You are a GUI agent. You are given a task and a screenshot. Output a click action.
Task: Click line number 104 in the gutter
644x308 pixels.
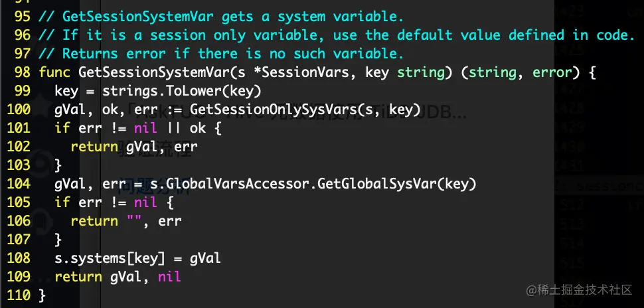19,184
